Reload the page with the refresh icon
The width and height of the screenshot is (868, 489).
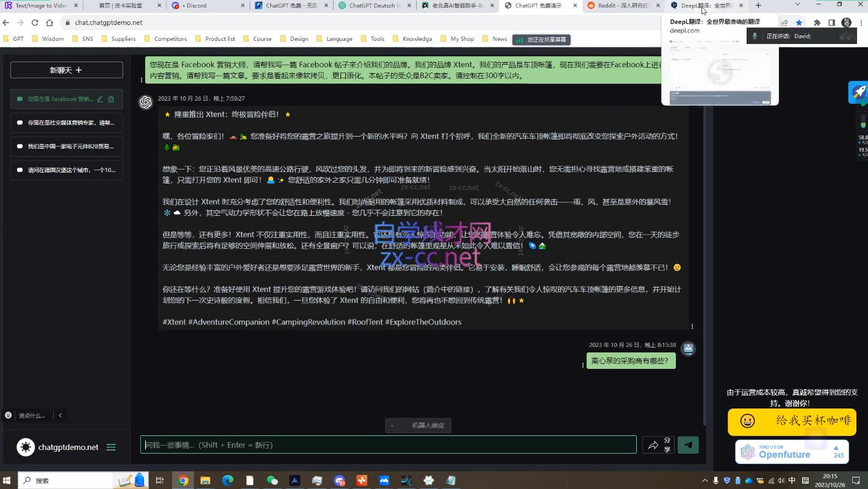pos(35,23)
